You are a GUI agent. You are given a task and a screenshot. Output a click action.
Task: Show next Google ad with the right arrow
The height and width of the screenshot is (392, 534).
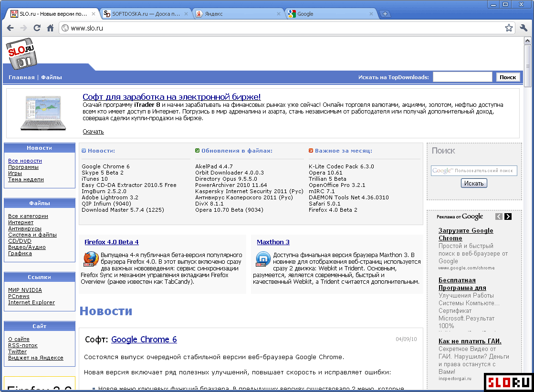508,217
